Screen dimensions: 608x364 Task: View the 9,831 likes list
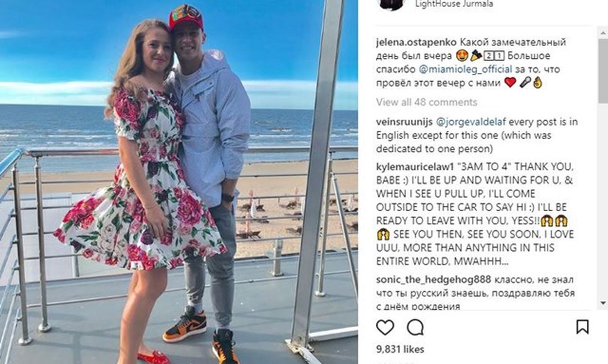tap(399, 349)
